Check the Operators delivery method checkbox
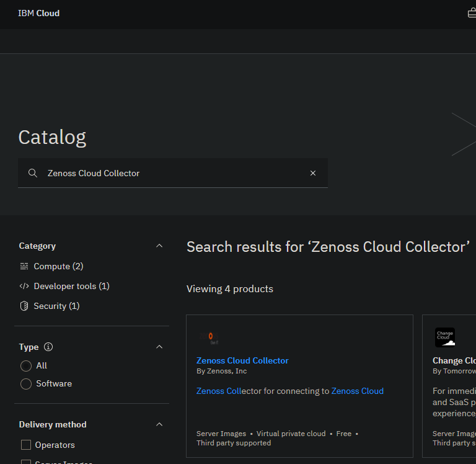 click(x=26, y=445)
